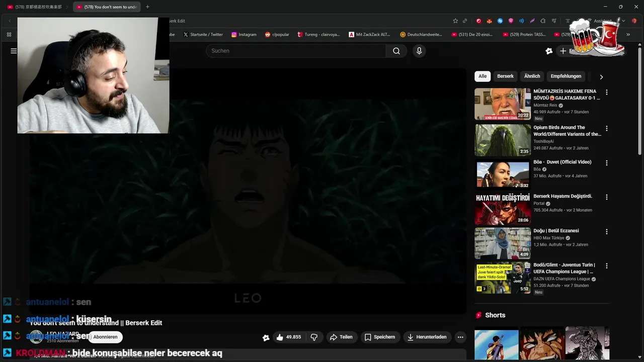Select the Ähnlich filter chip
This screenshot has width=644, height=362.
(x=532, y=76)
